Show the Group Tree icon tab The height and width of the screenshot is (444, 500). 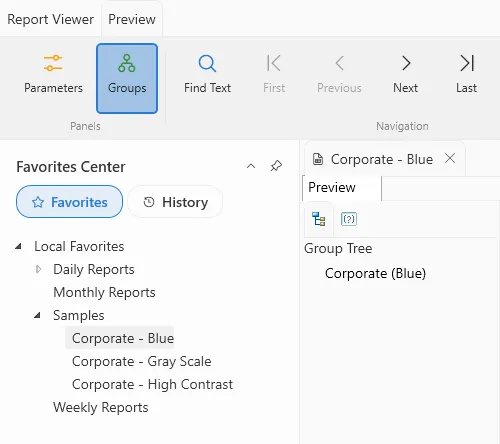click(319, 219)
